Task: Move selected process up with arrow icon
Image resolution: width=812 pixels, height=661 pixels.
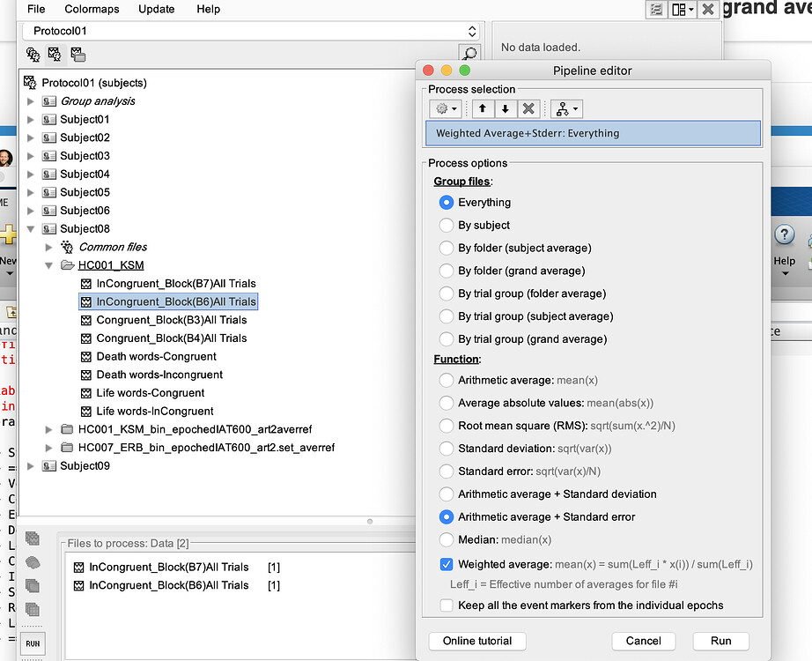Action: coord(482,109)
